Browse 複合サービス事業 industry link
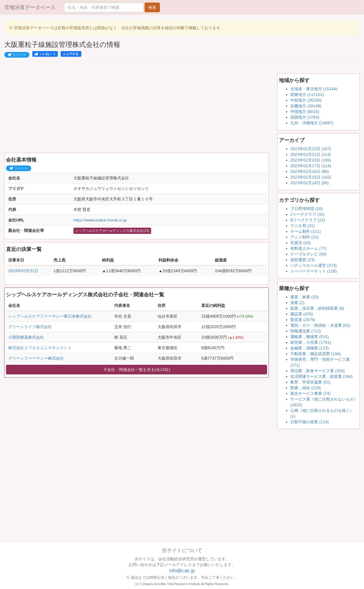 click(310, 393)
